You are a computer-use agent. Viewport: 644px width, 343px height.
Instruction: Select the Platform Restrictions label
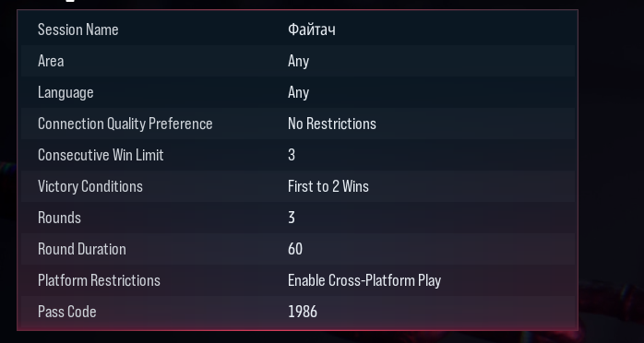[x=99, y=280]
